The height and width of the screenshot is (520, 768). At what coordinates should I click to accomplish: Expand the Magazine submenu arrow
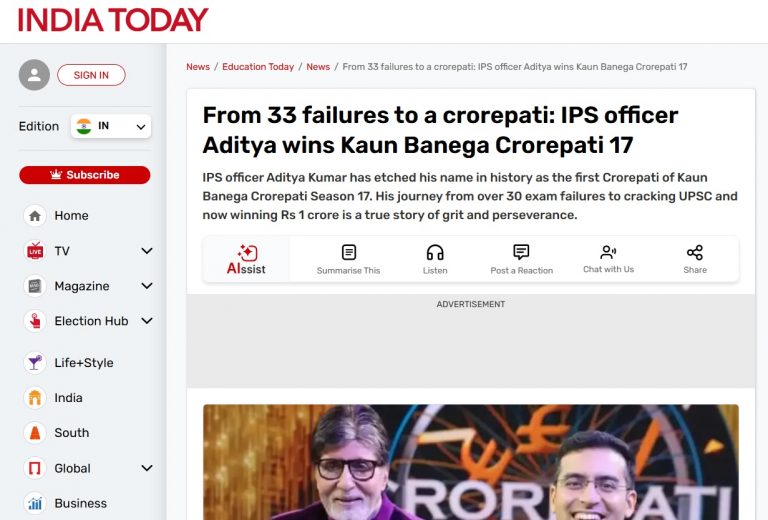click(146, 286)
